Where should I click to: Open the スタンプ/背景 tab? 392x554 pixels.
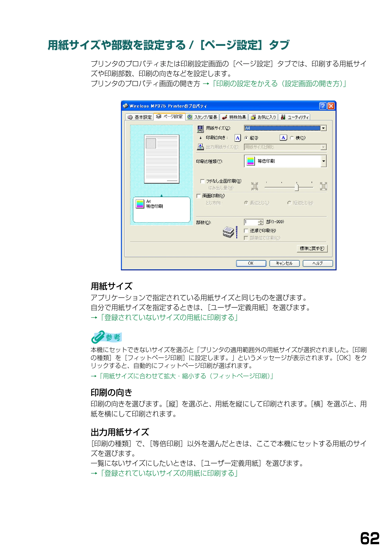pyautogui.click(x=202, y=117)
